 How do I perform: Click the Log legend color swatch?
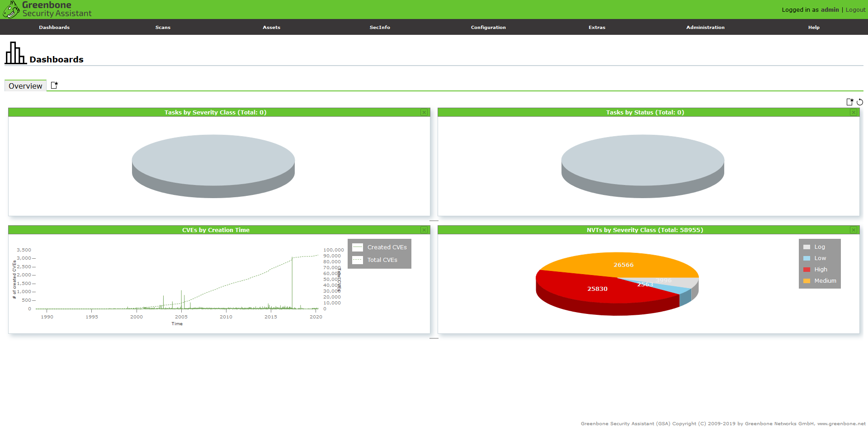point(807,247)
